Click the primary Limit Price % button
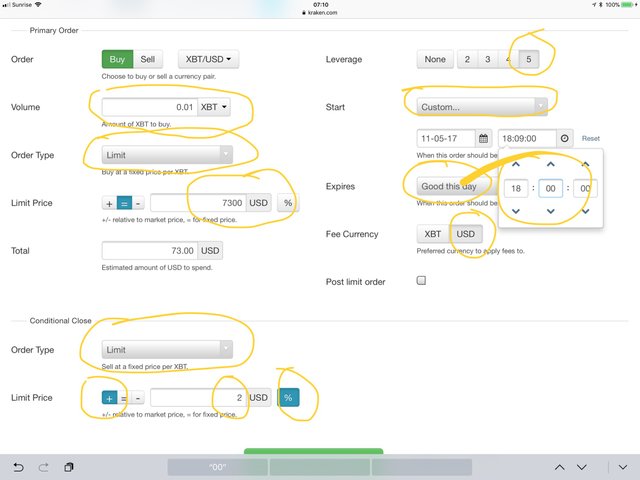 pos(288,203)
